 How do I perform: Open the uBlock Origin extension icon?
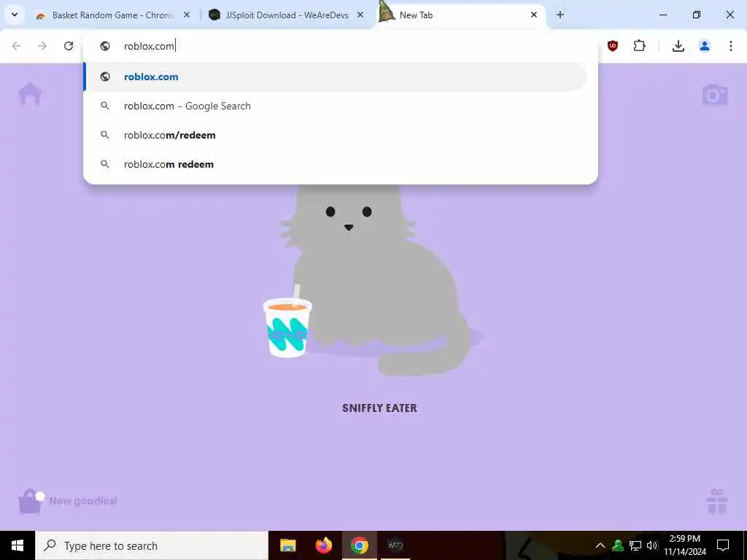pos(613,46)
